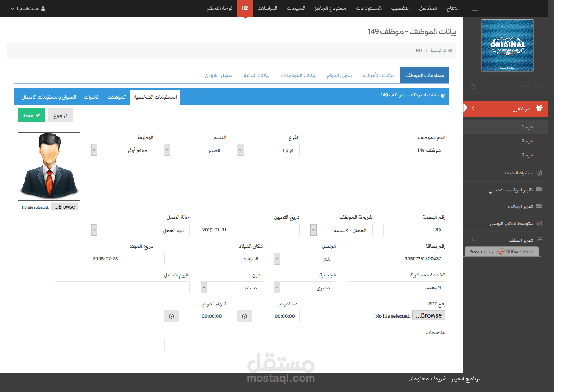Click the green حفظ save button
This screenshot has width=562, height=392.
pyautogui.click(x=32, y=116)
